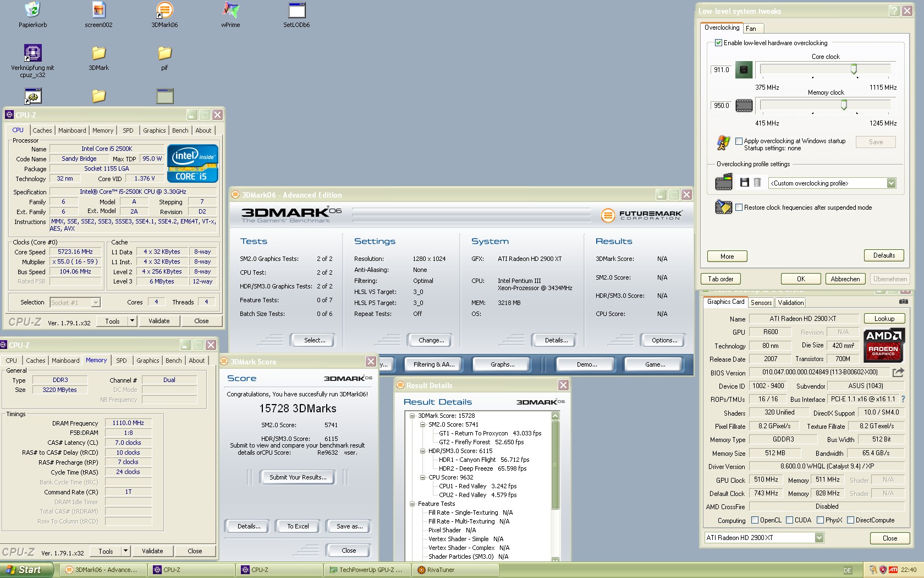Viewport: 924px width, 578px height.
Task: Click the help button in Low-level system tweaks
Action: tap(894, 11)
